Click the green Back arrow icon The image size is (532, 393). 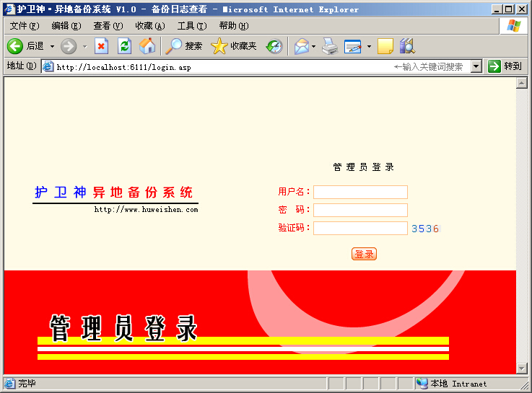click(15, 46)
